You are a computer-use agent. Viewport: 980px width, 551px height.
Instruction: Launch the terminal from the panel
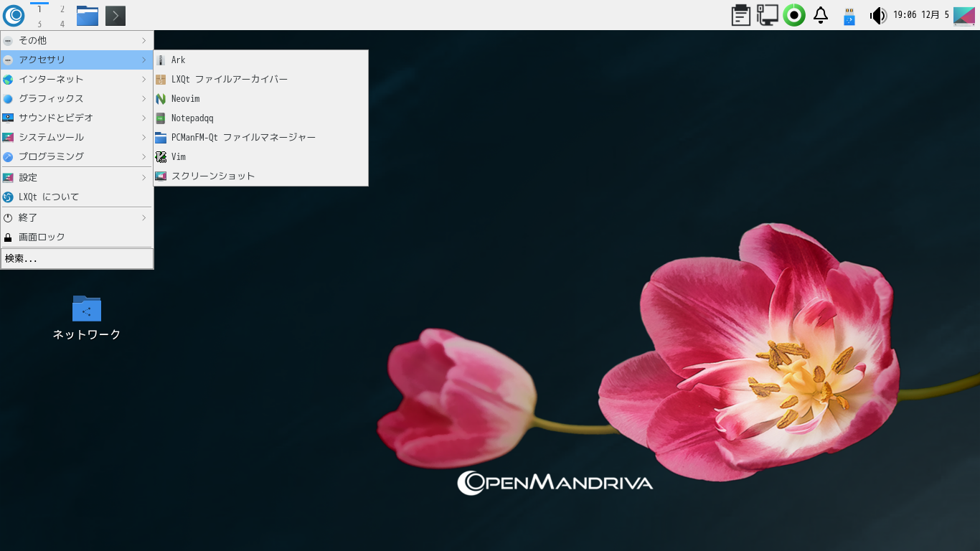[x=116, y=15]
